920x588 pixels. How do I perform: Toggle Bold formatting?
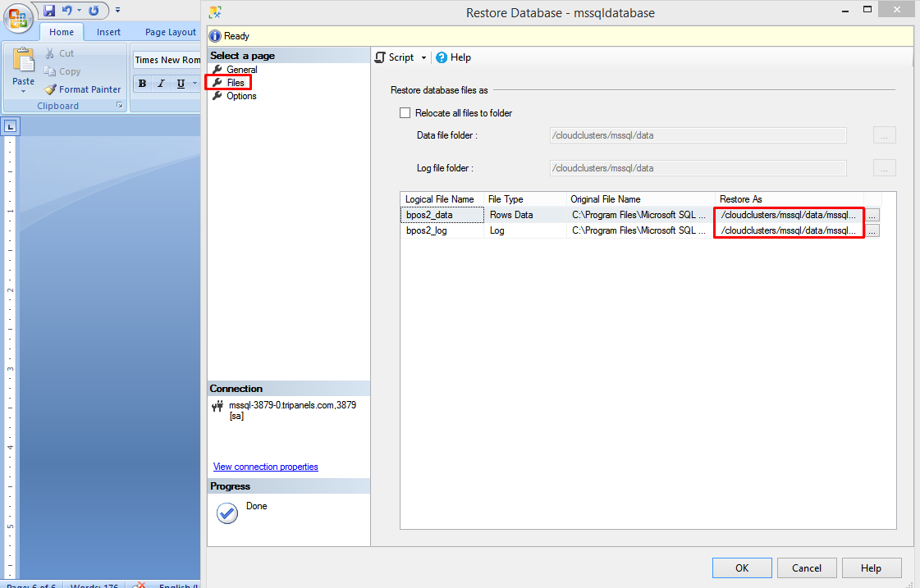coord(142,84)
